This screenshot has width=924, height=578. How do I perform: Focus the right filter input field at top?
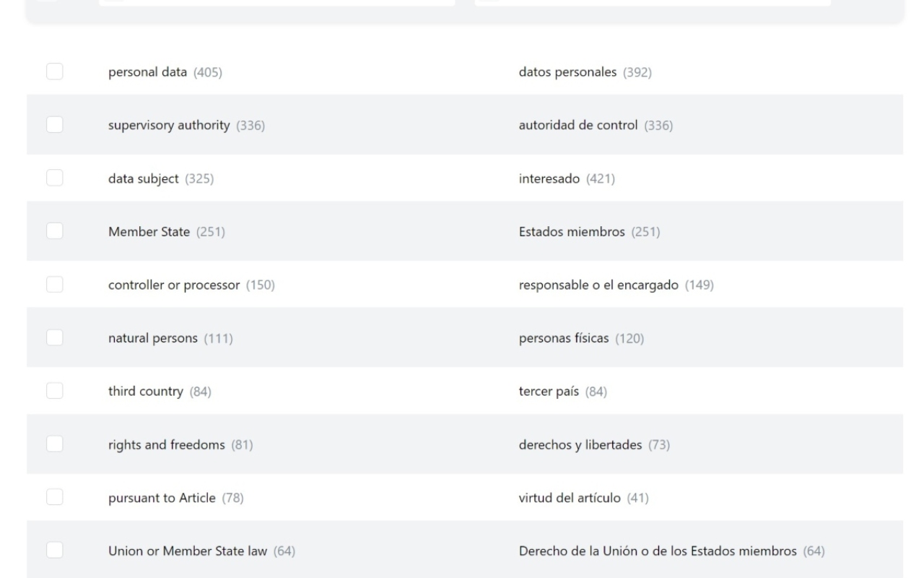pos(653,3)
